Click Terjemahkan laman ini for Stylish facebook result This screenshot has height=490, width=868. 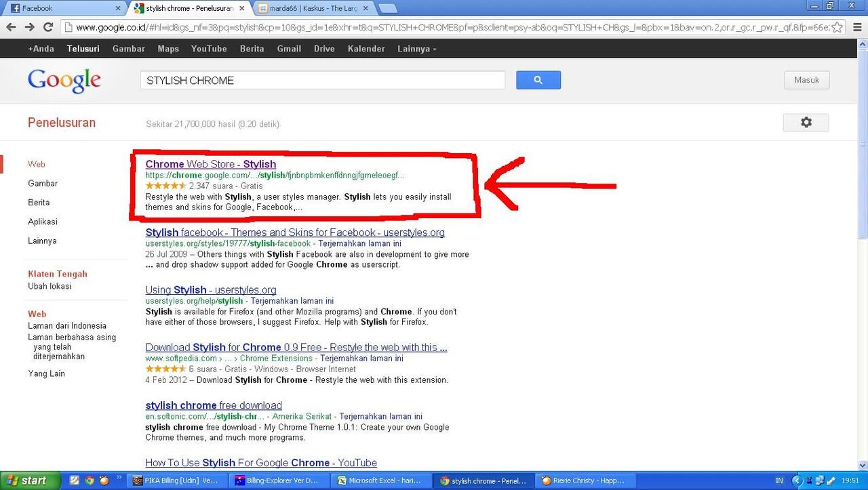tap(361, 243)
